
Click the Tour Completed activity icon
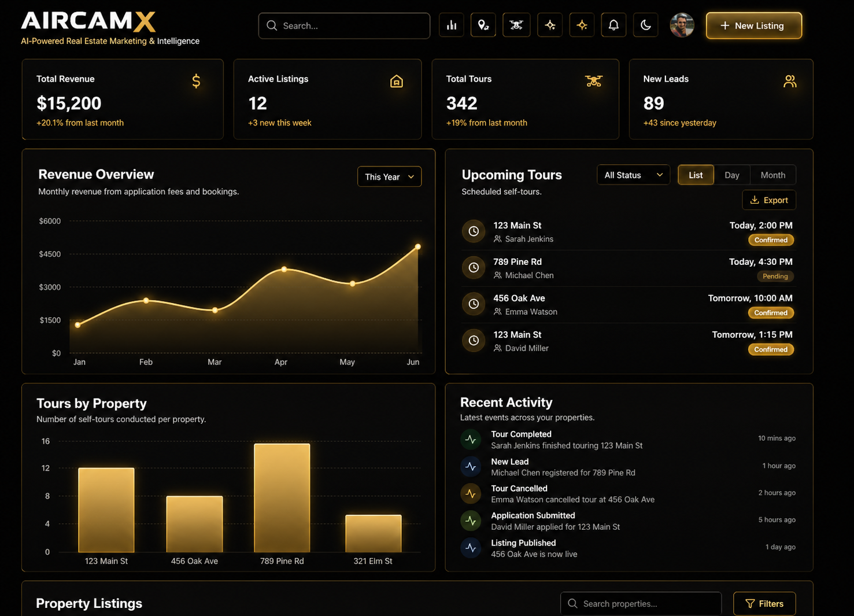pyautogui.click(x=471, y=440)
